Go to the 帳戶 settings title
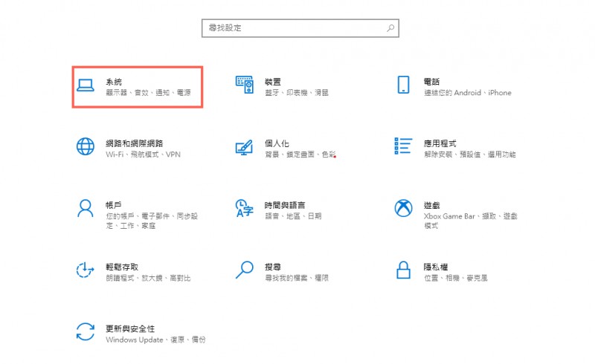Screen dimensions: 595x364 click(114, 205)
